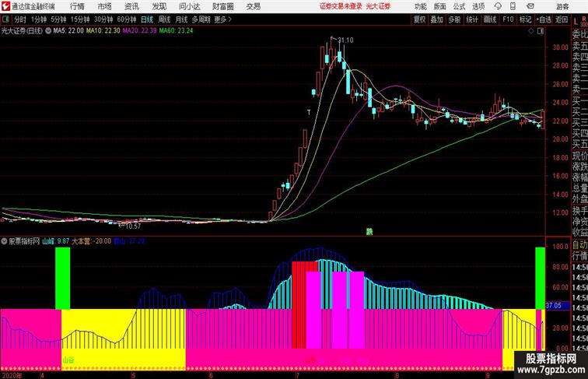Switch to 15分钟 period tab
588x379 pixels.
[x=80, y=19]
